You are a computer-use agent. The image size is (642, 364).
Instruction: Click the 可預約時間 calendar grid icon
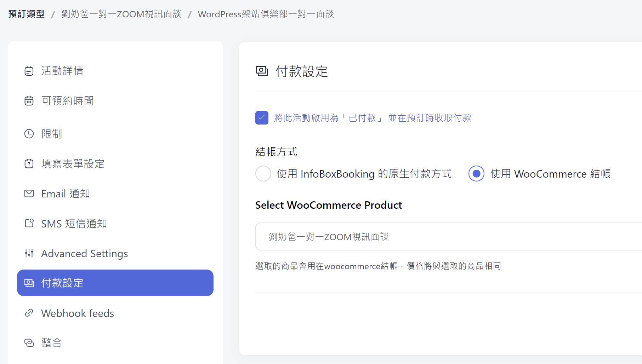click(29, 101)
